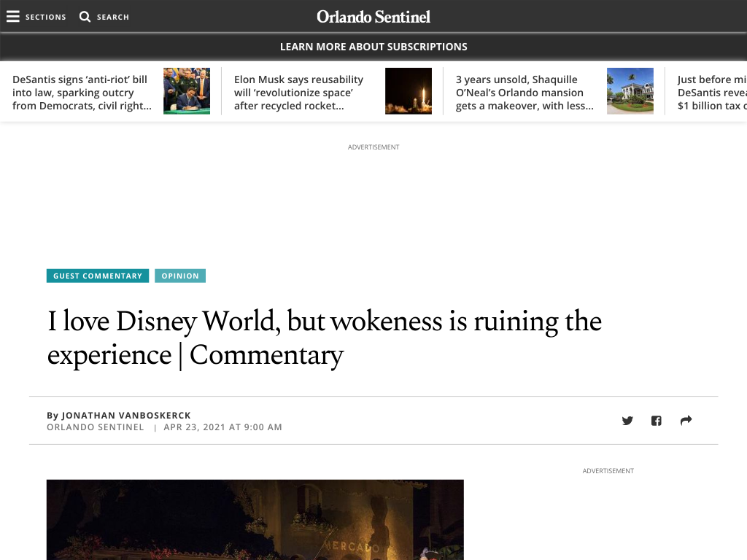Share article on Facebook
This screenshot has width=747, height=560.
pos(657,421)
